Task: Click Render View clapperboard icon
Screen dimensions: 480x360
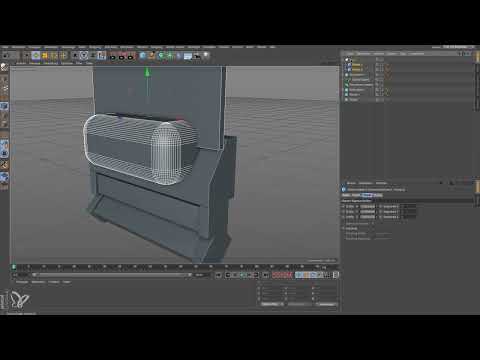Action: point(113,56)
